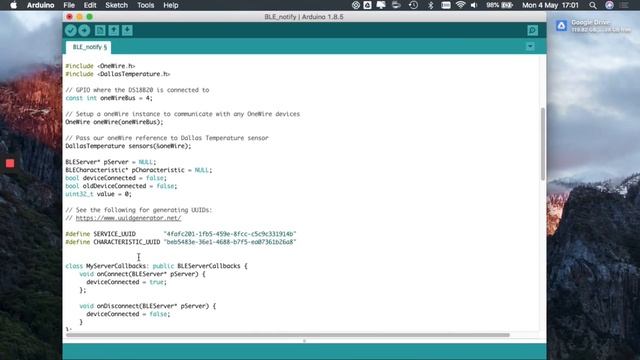Image resolution: width=640 pixels, height=360 pixels.
Task: Click 'OneWire oneWire(oneWireBus);' line
Action: (x=114, y=122)
